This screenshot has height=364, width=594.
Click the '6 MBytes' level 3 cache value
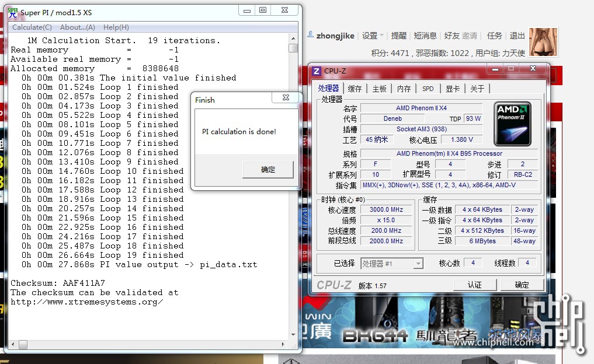(x=482, y=241)
